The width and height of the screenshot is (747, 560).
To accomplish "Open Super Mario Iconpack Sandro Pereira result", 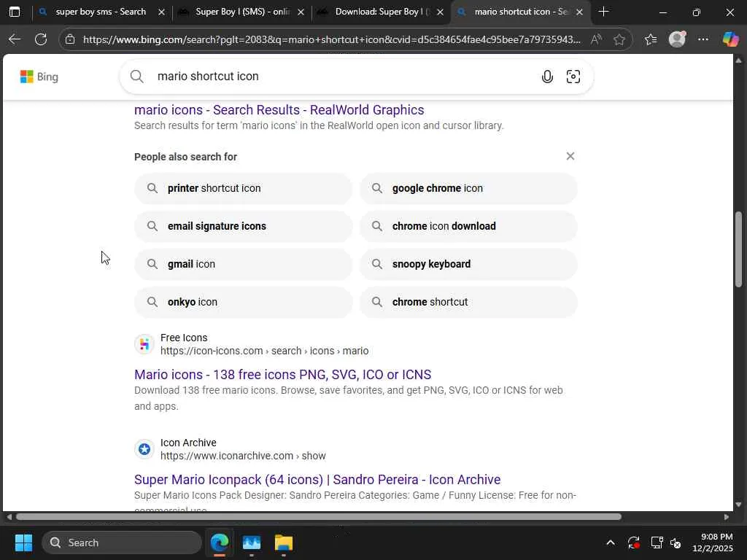I will pos(317,480).
